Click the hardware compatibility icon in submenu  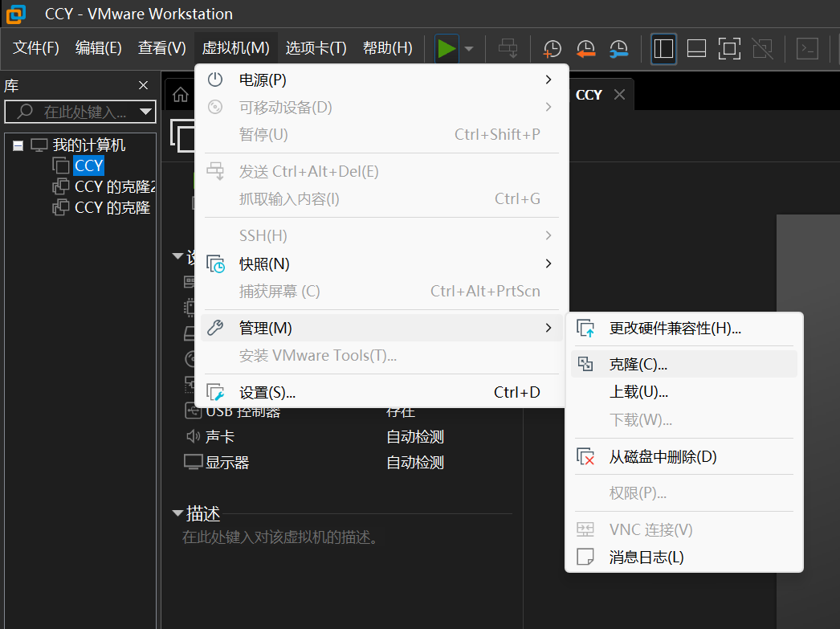click(585, 329)
